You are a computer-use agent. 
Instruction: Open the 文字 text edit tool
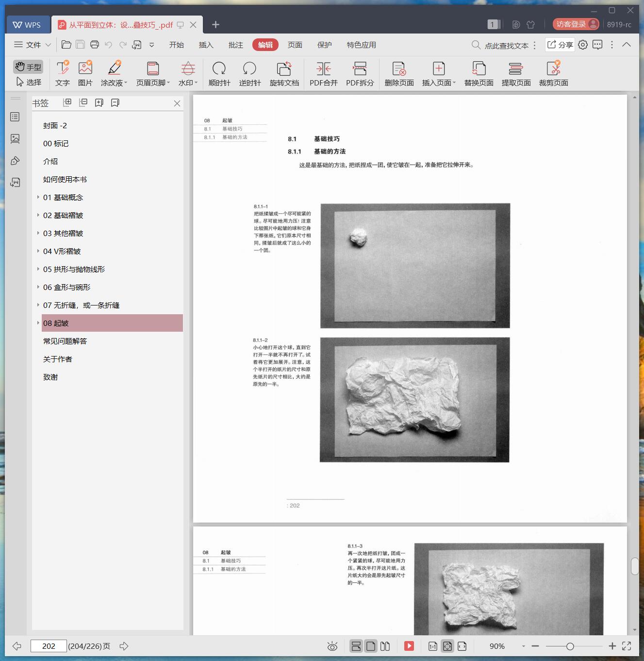click(x=63, y=74)
